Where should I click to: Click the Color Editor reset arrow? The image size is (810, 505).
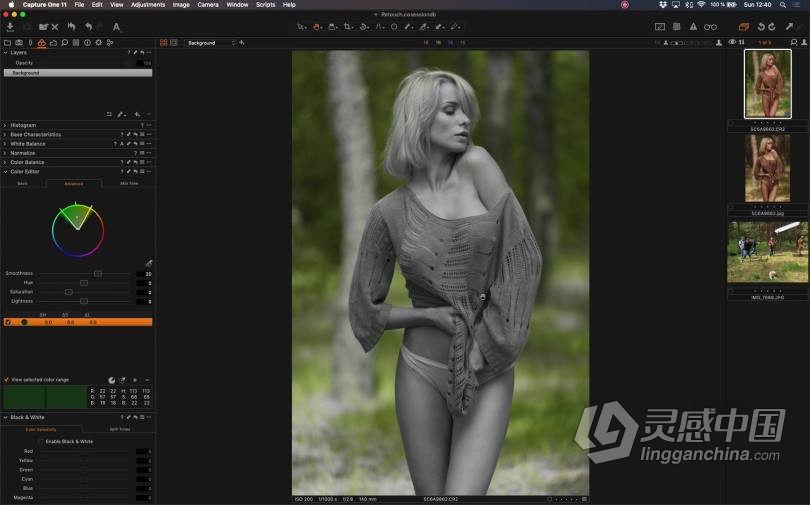pyautogui.click(x=136, y=172)
